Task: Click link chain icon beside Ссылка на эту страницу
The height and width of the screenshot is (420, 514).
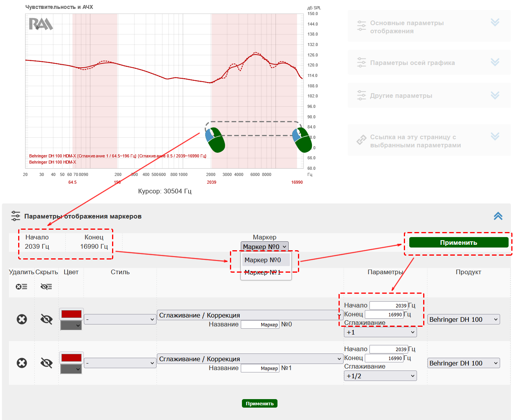Action: pyautogui.click(x=361, y=140)
